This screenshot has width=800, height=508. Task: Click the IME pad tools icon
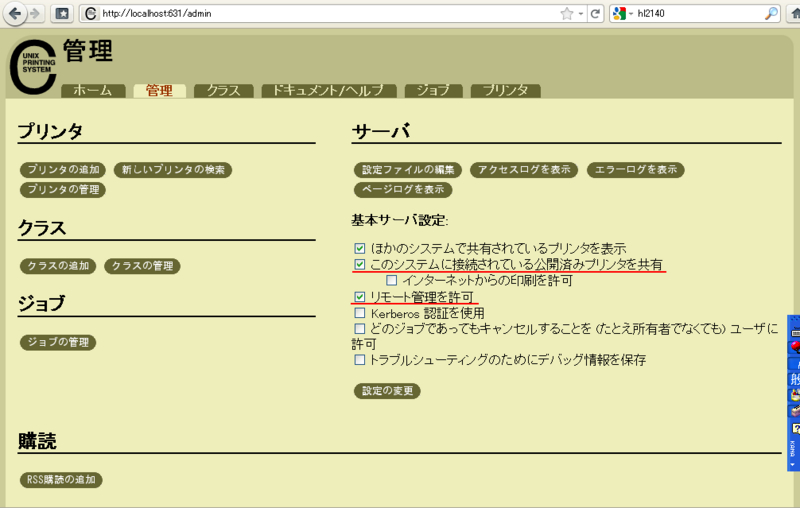click(x=795, y=395)
